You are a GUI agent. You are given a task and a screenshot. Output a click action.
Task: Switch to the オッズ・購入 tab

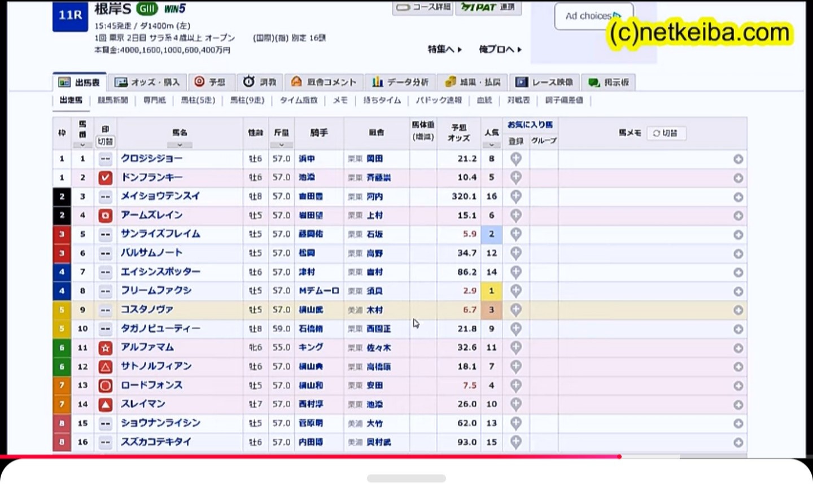point(147,82)
